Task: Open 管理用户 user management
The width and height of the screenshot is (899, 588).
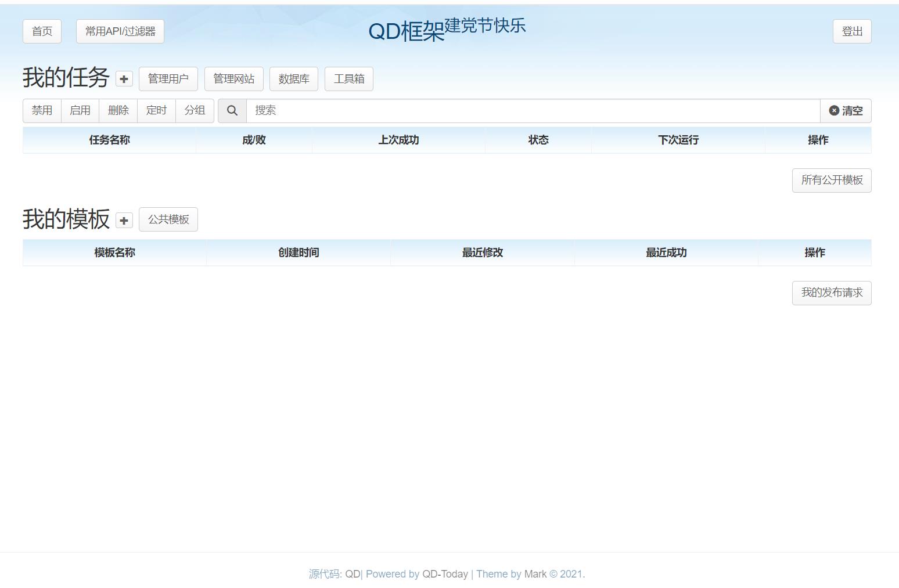Action: pyautogui.click(x=168, y=79)
